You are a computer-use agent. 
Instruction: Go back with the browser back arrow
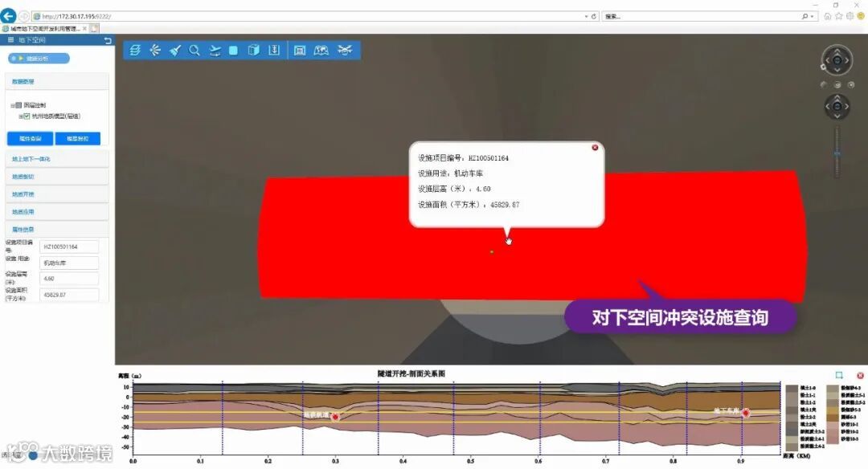pyautogui.click(x=8, y=16)
